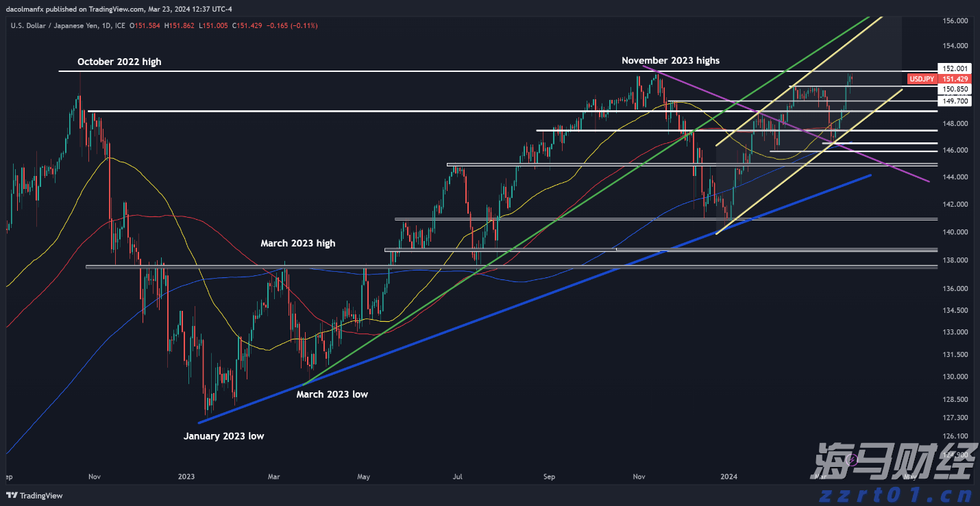Click 127.300 on the price axis
Screen dimensions: 980x506
(x=955, y=417)
